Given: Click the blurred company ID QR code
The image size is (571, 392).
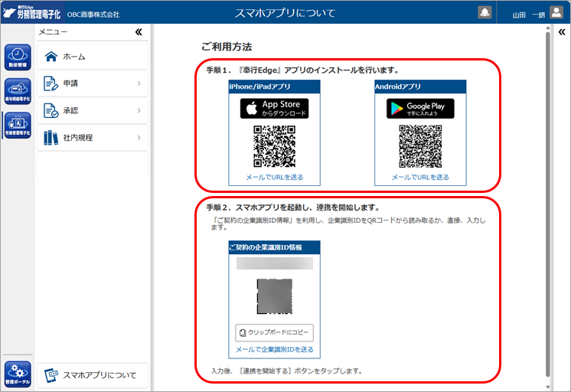Looking at the screenshot, I should coord(275,296).
